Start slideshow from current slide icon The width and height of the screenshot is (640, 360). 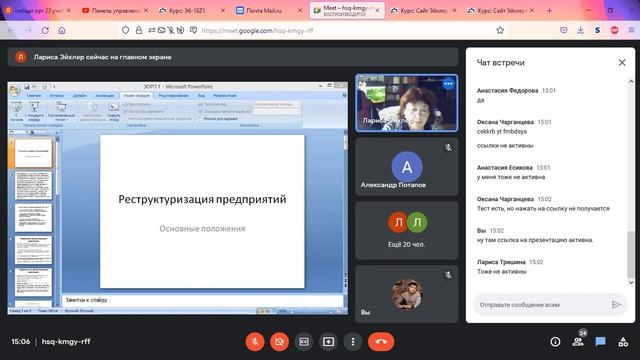point(34,112)
